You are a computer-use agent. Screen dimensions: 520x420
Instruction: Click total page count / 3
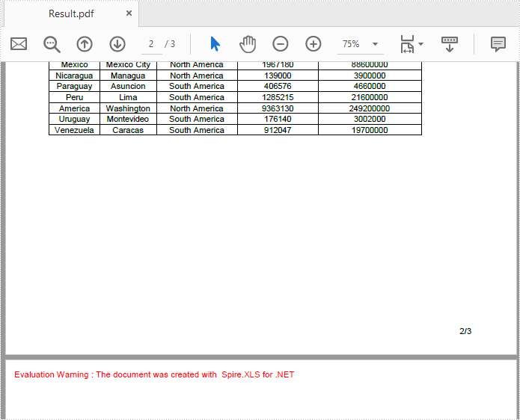click(x=170, y=44)
